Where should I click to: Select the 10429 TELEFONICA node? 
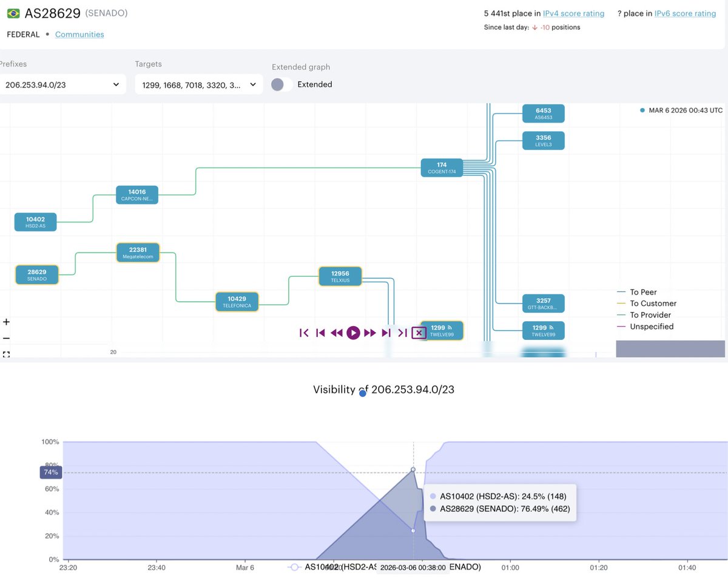click(x=237, y=302)
